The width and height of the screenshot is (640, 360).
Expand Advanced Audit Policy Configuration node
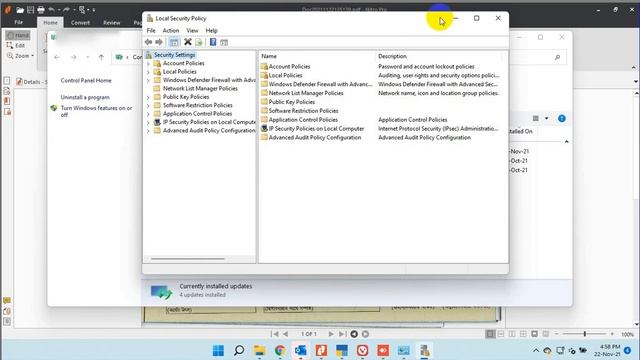coord(148,131)
